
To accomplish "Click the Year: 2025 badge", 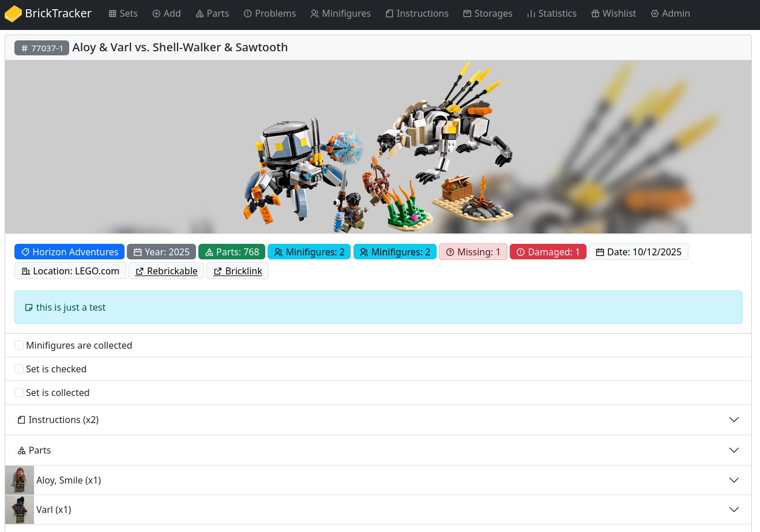I will (x=161, y=252).
